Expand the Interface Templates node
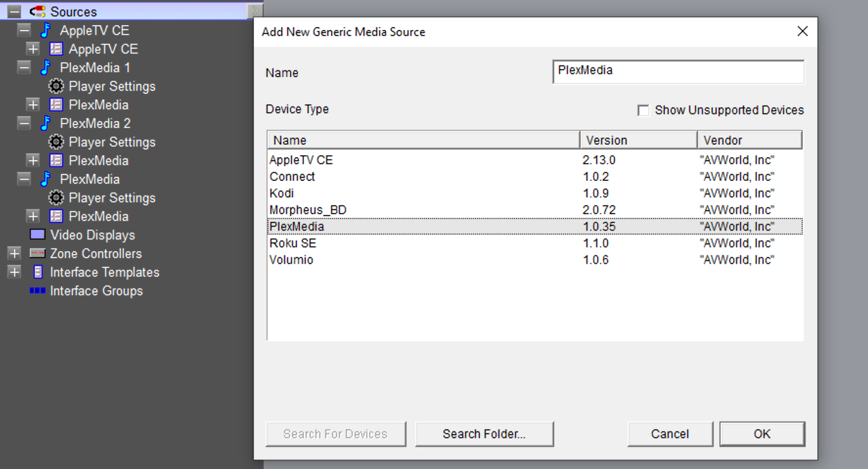Viewport: 868px width, 469px height. (15, 272)
